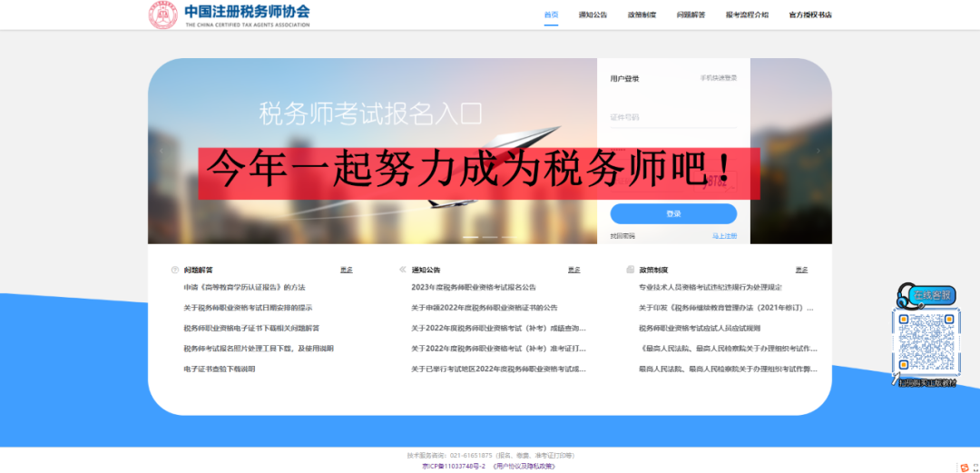Open the 2022年度(补考)成绩查询 notice
Screen dimensions: 980x473
499,328
